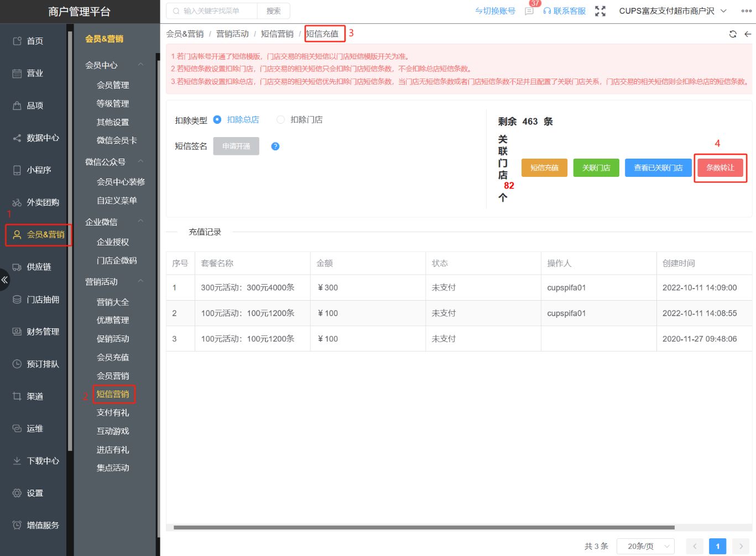Open 预订排队 clock icon
This screenshot has width=756, height=556.
click(17, 364)
